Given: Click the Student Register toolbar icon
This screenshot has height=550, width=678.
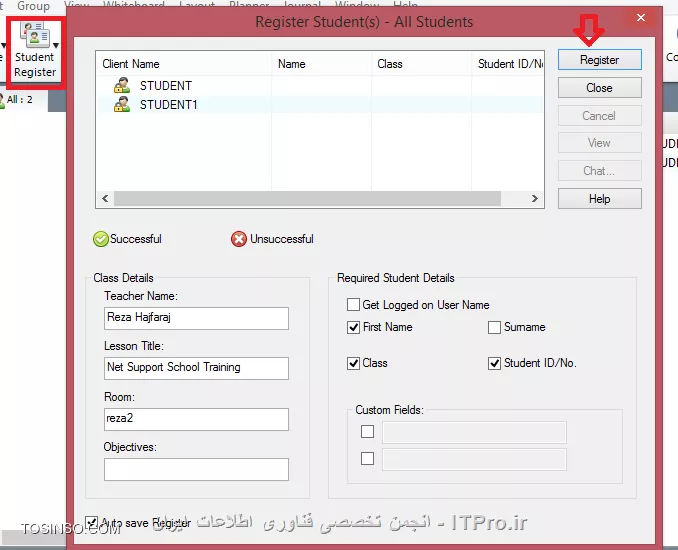Looking at the screenshot, I should click(35, 34).
